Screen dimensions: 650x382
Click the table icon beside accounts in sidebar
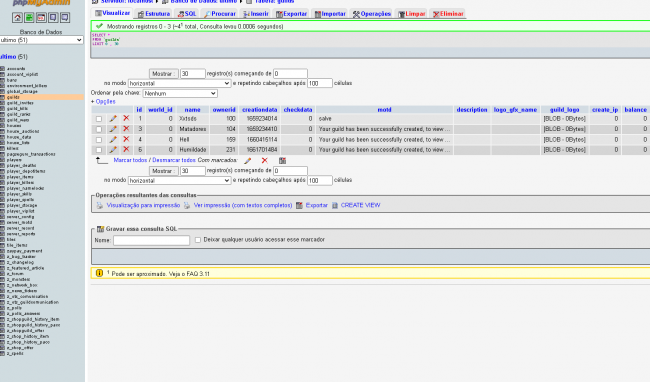pos(2,69)
